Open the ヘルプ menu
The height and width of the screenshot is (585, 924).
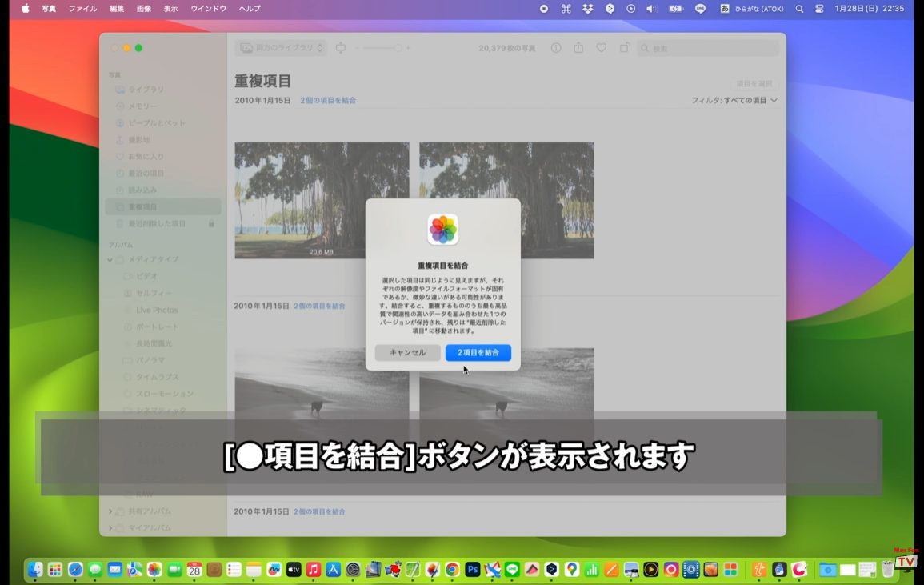click(x=250, y=9)
